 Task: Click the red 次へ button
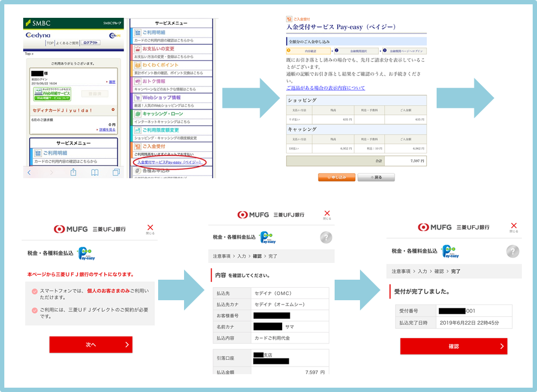[91, 344]
